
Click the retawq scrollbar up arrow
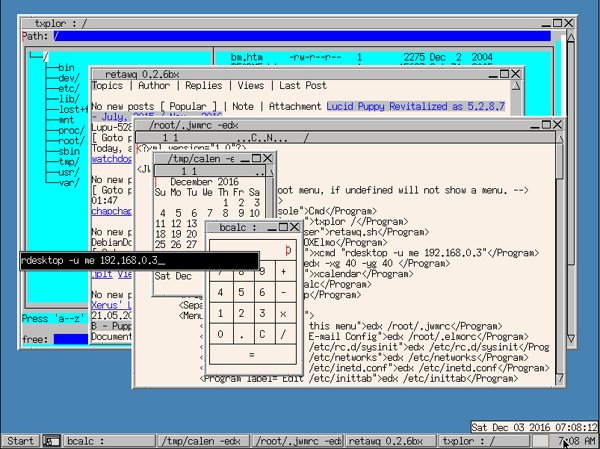click(x=516, y=86)
